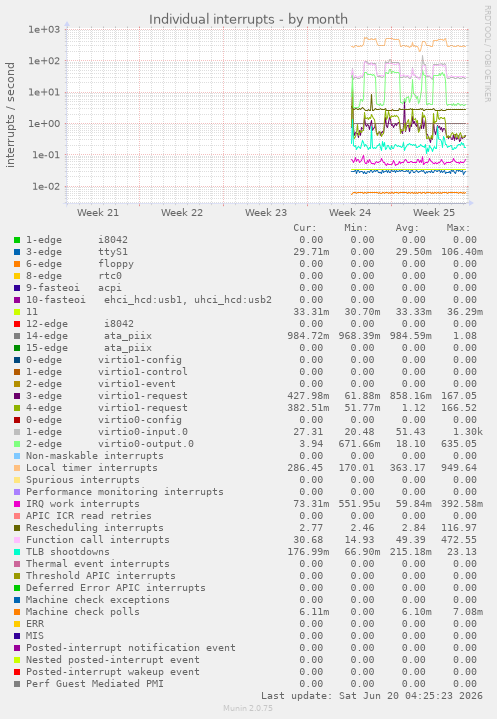The width and height of the screenshot is (497, 719).
Task: Click the ehci_hcd:usb1, uhci_hcd:usb2 label
Action: coord(188,300)
